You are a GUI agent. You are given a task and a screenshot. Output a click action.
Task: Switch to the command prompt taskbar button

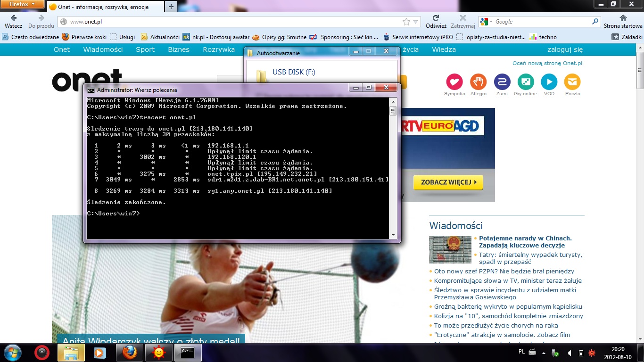coord(188,353)
